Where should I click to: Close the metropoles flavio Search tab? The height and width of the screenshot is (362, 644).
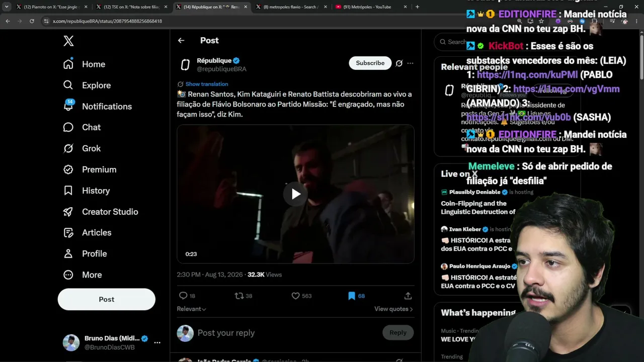(326, 7)
